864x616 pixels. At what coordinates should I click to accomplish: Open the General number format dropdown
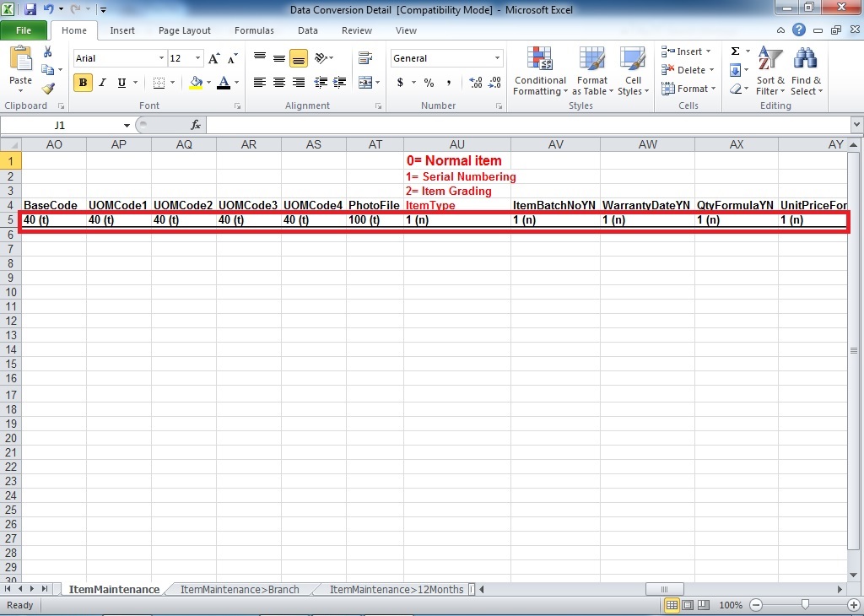(x=497, y=58)
